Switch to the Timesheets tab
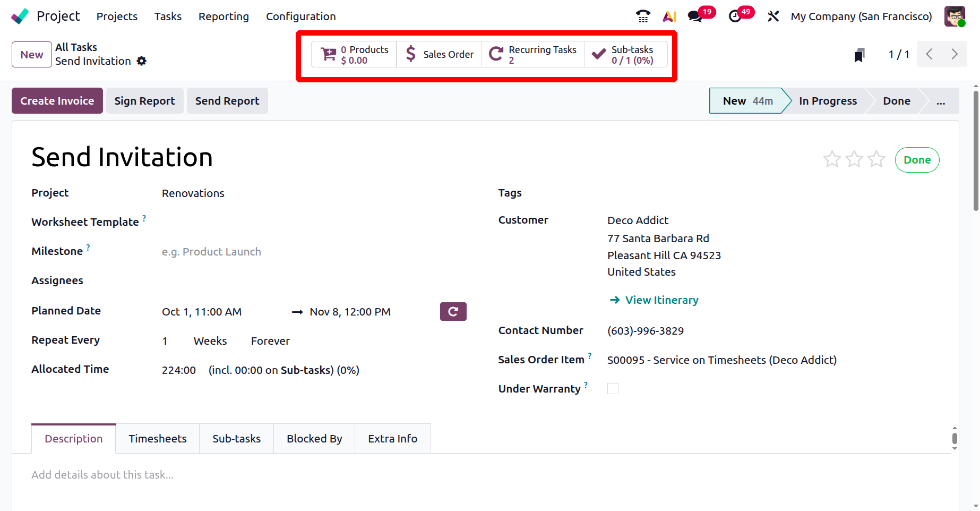Image resolution: width=980 pixels, height=511 pixels. pos(158,439)
